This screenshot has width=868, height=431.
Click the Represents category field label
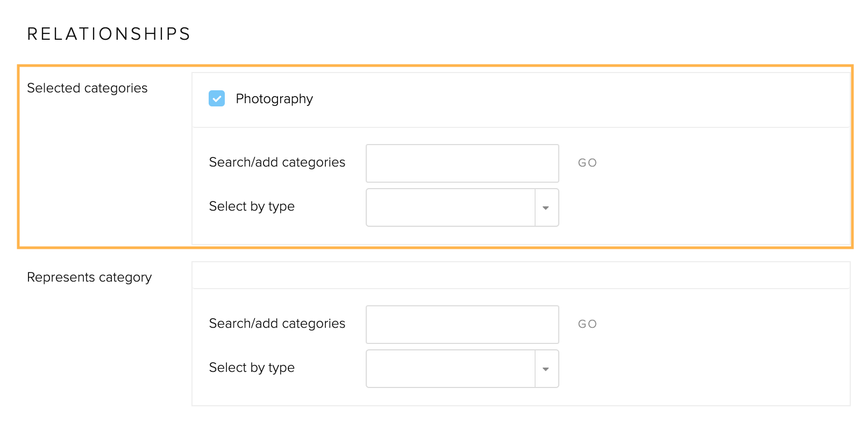pos(89,277)
